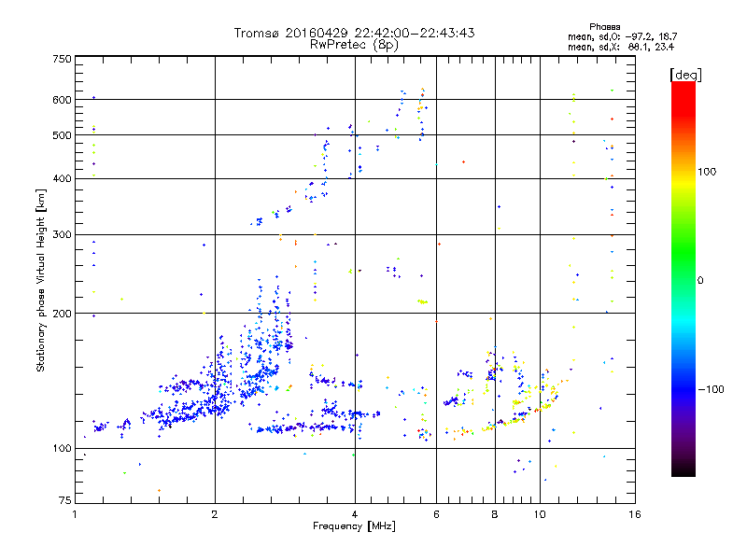The height and width of the screenshot is (560, 747).
Task: Click the colorbar tick label '100'
Action: [x=707, y=172]
